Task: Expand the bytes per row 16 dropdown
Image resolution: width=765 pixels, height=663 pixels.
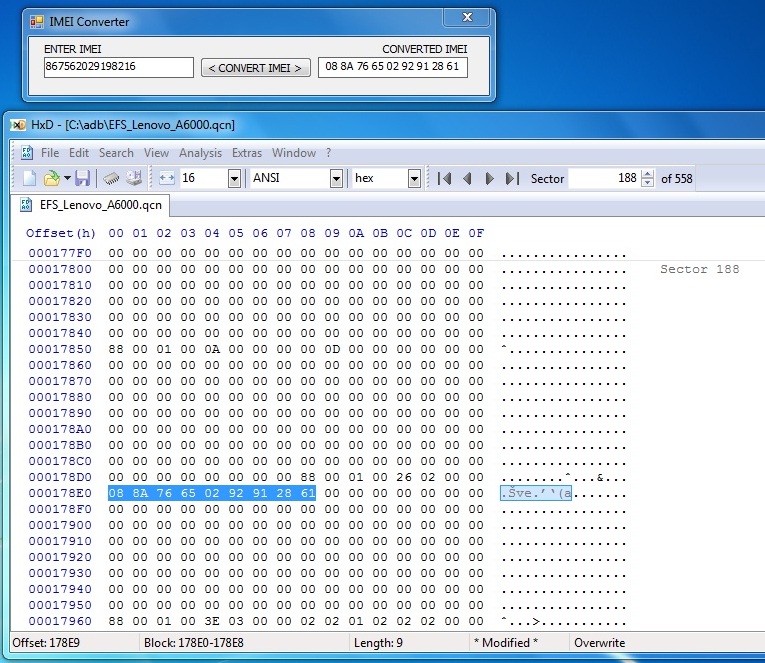Action: point(234,179)
